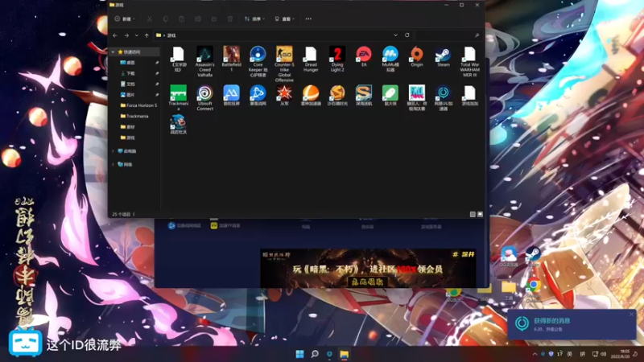644x362 pixels.
Task: Open Documents in Quick Access sidebar
Action: (x=127, y=84)
